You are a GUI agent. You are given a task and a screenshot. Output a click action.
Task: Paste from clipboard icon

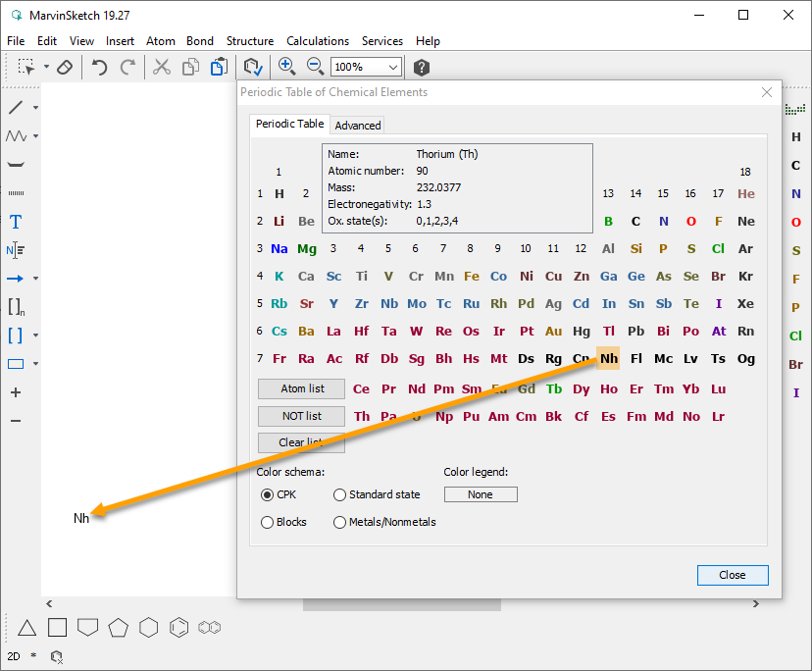coord(219,67)
